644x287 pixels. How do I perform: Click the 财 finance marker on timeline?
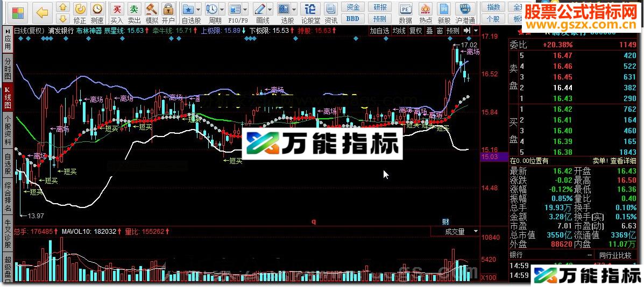(x=445, y=221)
